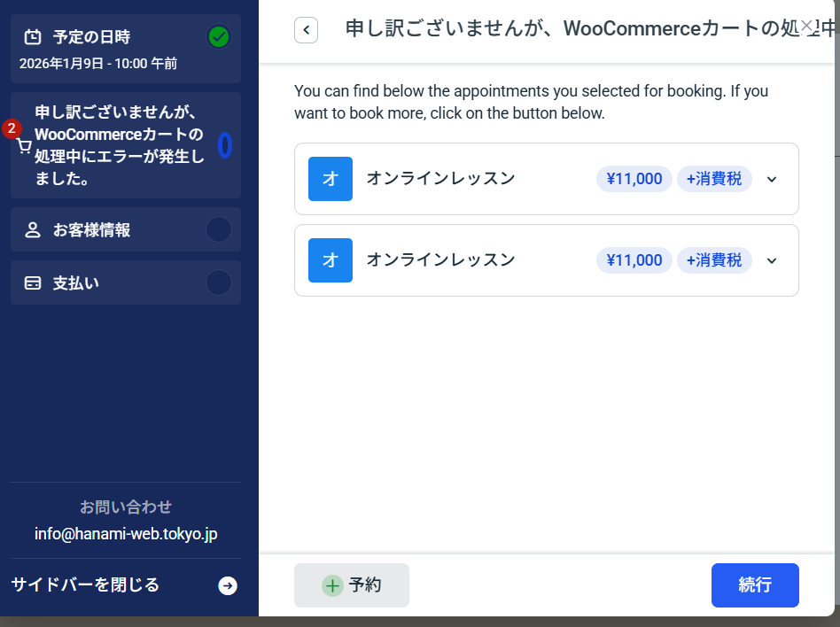Click the shopping cart icon in sidebar
The height and width of the screenshot is (627, 840).
tap(25, 147)
